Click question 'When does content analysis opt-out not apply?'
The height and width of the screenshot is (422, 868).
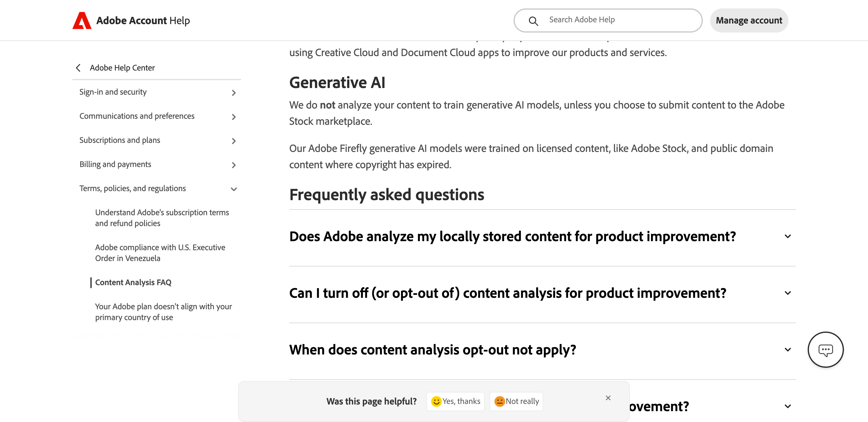[433, 350]
